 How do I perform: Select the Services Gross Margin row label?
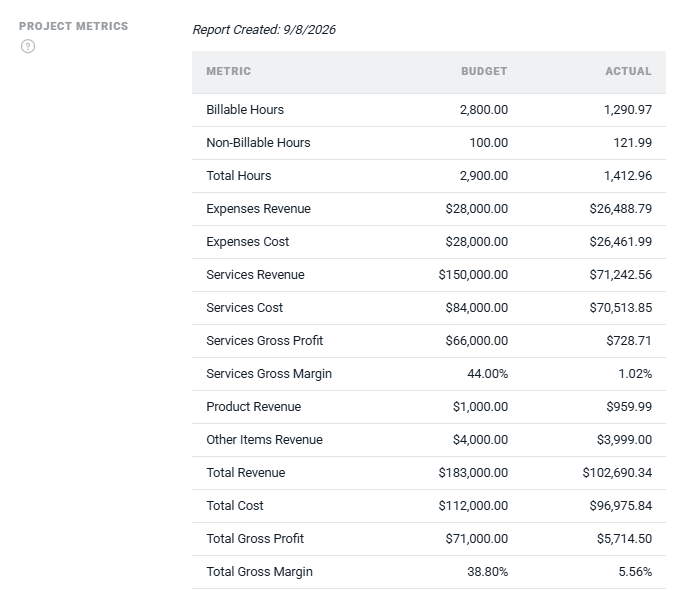point(269,373)
